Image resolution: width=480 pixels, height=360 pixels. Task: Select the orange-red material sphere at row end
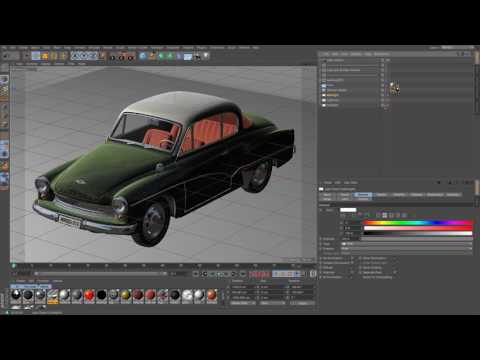[x=212, y=295]
